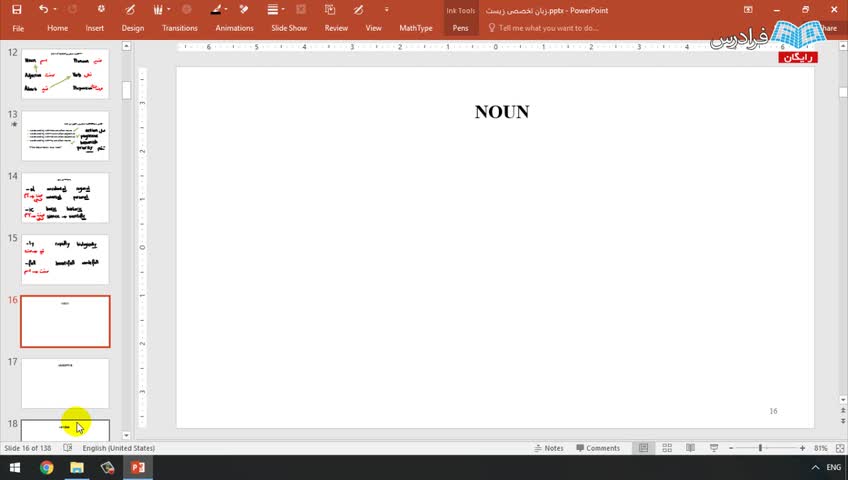Click the ink drawing pen icon beside Undo
Screen dimensions: 848x480
130,9
